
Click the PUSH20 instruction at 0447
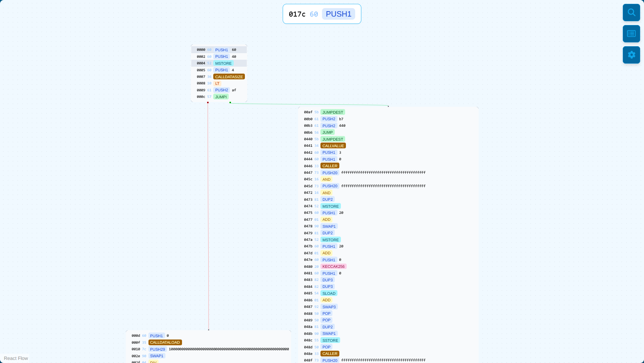point(330,173)
